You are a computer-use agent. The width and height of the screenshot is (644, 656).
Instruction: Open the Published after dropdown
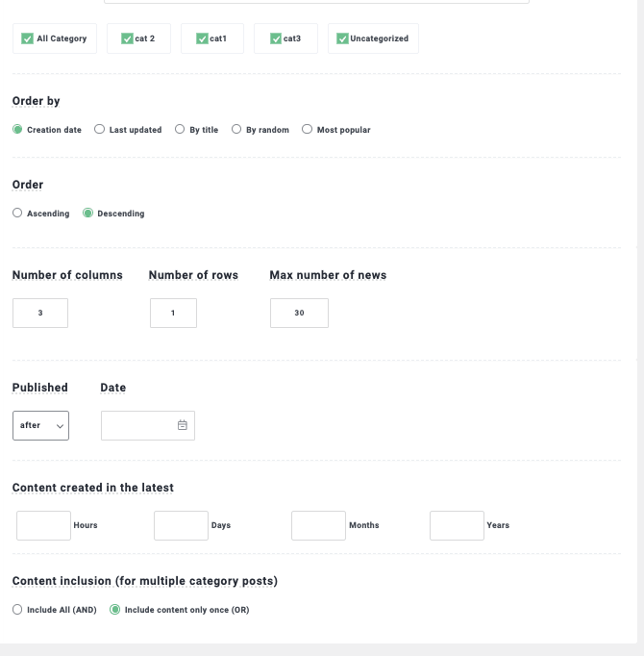click(x=40, y=425)
